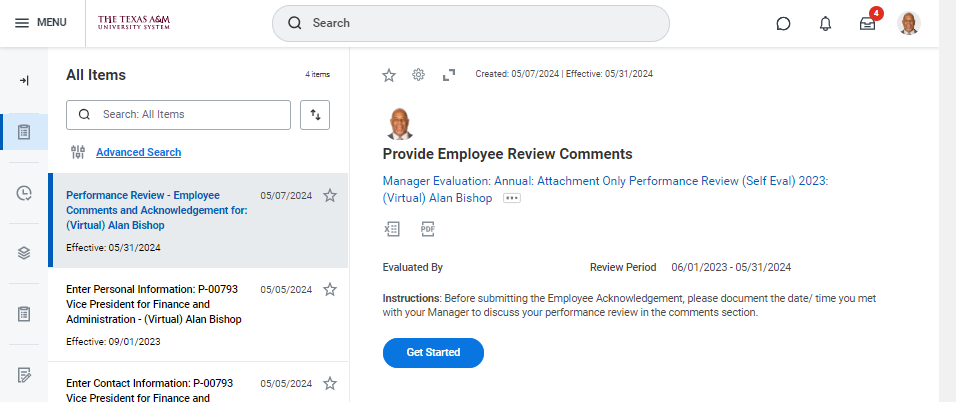Toggle fullscreen view of the task pane
The height and width of the screenshot is (402, 956).
pyautogui.click(x=448, y=74)
